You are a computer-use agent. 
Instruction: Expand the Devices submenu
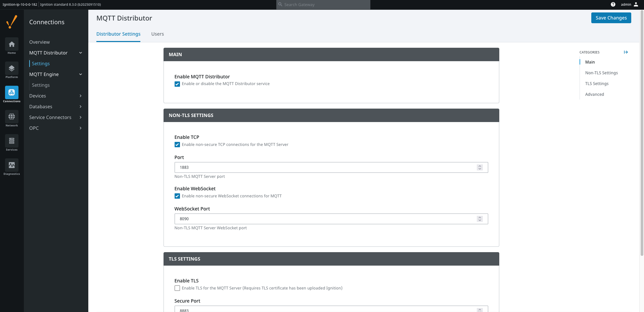pyautogui.click(x=81, y=96)
